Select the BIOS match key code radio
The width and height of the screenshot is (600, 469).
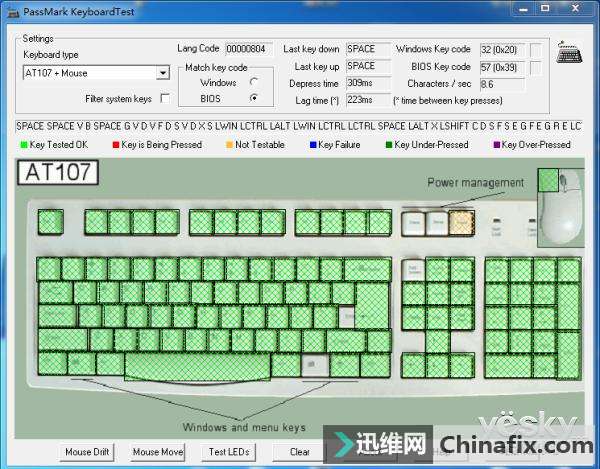point(254,98)
